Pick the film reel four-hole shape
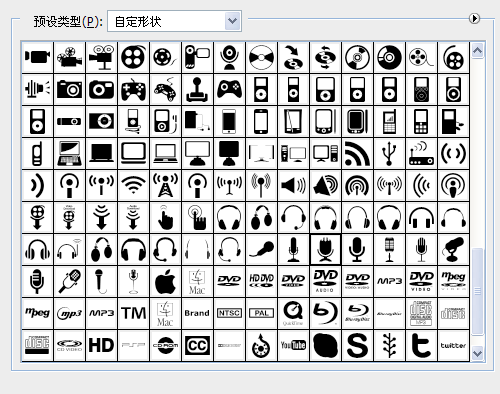The height and width of the screenshot is (394, 500). 133,57
